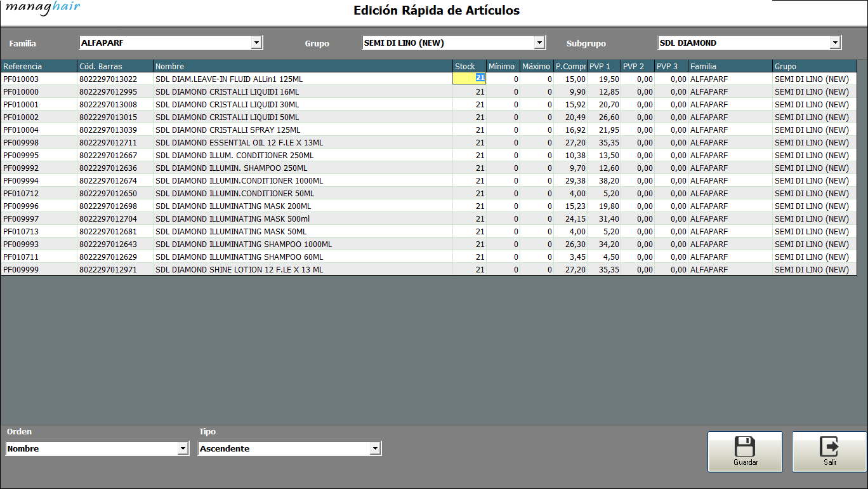Open the Subgrupo dropdown SDL DIAMOND
Image resolution: width=868 pixels, height=489 pixels.
[749, 43]
